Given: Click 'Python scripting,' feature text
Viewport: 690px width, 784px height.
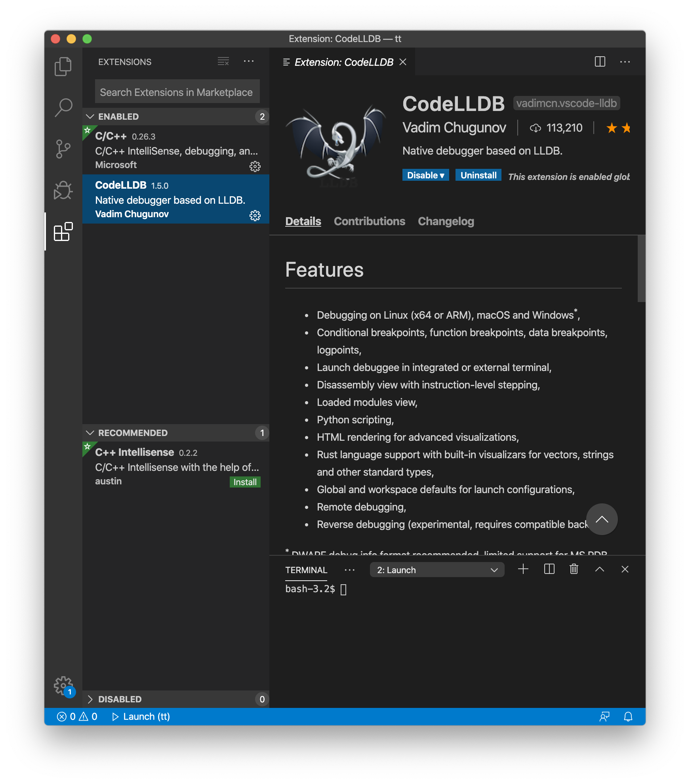Looking at the screenshot, I should [x=355, y=420].
